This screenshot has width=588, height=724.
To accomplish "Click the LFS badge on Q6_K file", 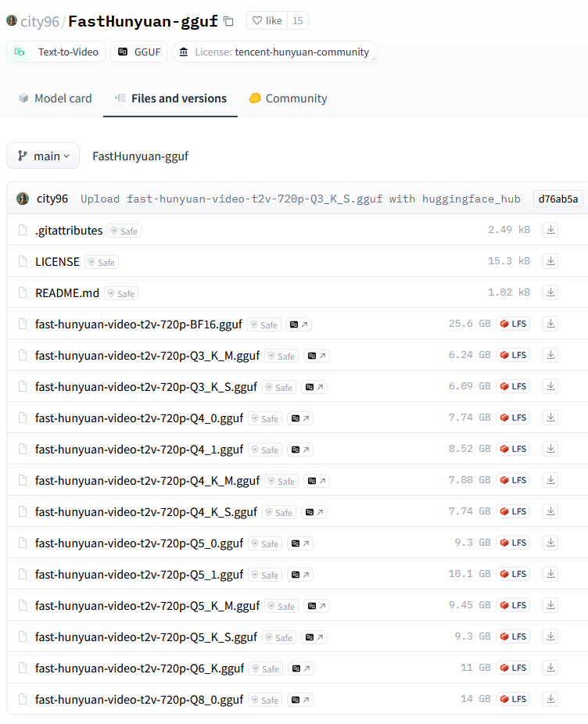I will click(513, 668).
